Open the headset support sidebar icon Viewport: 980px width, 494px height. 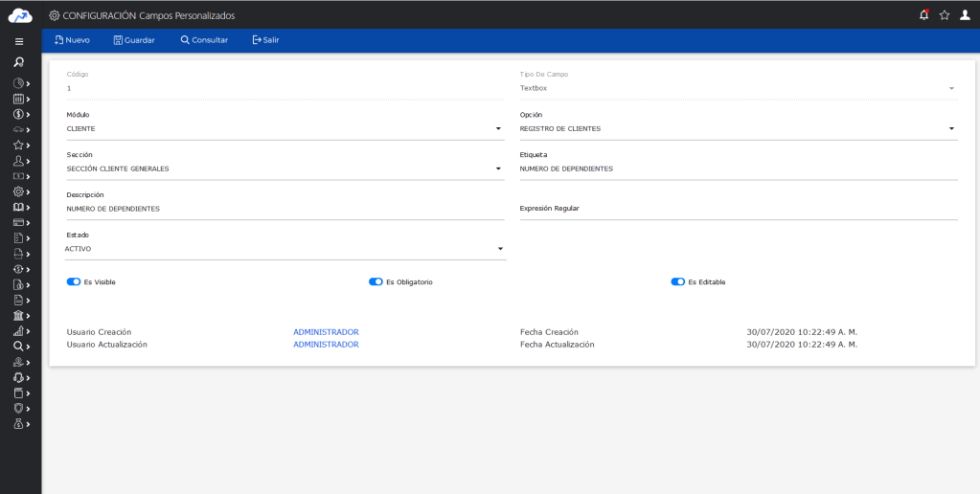18,377
